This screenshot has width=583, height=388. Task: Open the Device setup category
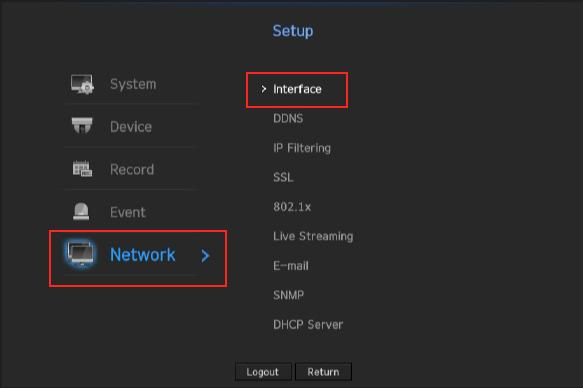pos(131,127)
